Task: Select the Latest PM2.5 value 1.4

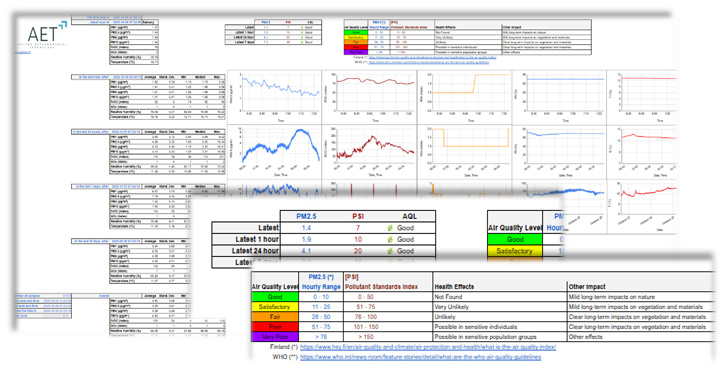Action: click(x=306, y=228)
